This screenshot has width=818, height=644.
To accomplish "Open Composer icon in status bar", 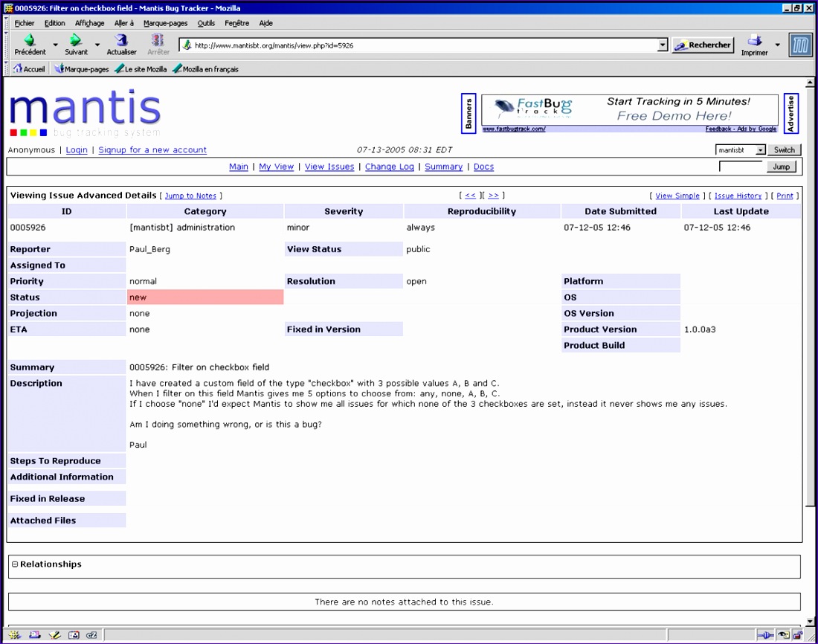I will (54, 635).
